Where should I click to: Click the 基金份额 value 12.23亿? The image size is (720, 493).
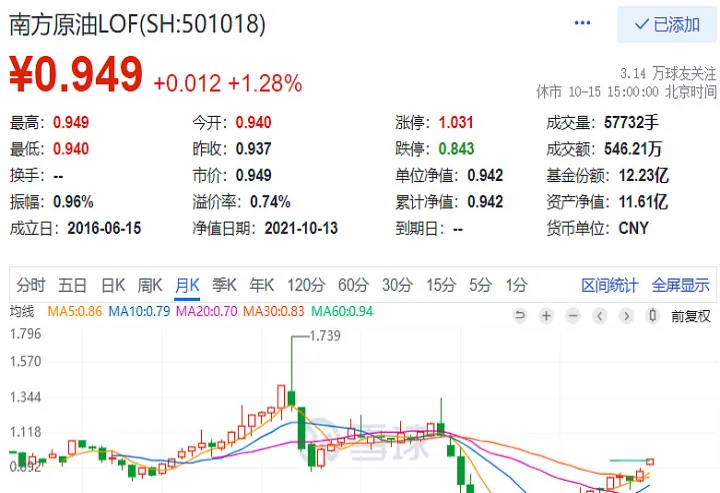point(643,175)
